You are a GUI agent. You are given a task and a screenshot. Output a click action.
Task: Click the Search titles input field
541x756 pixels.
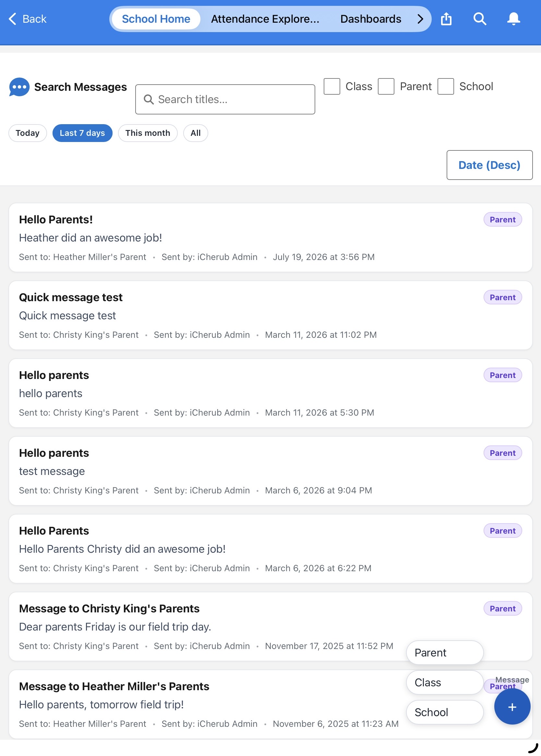(225, 99)
